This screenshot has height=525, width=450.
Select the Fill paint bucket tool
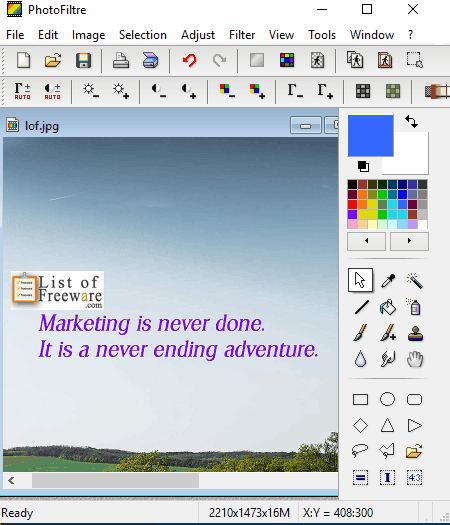tap(388, 307)
